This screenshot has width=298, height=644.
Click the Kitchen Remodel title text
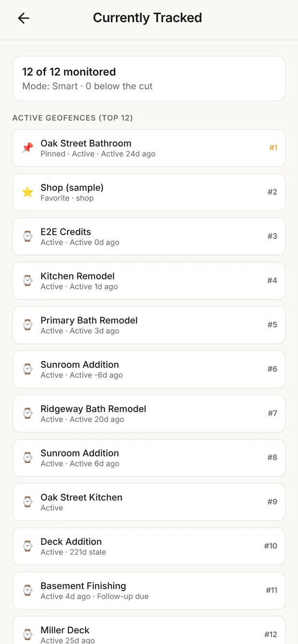pos(77,276)
